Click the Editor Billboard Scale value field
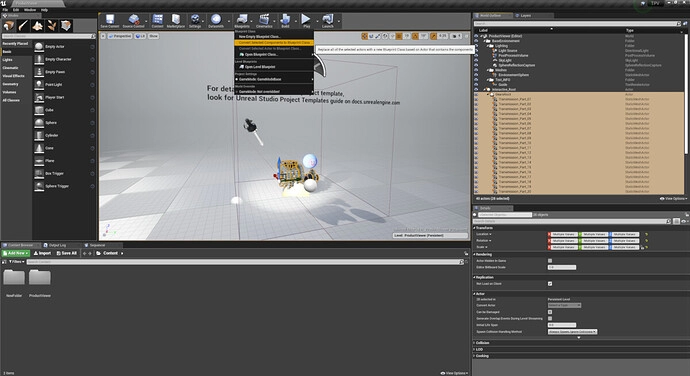This screenshot has height=376, width=690. click(x=562, y=267)
